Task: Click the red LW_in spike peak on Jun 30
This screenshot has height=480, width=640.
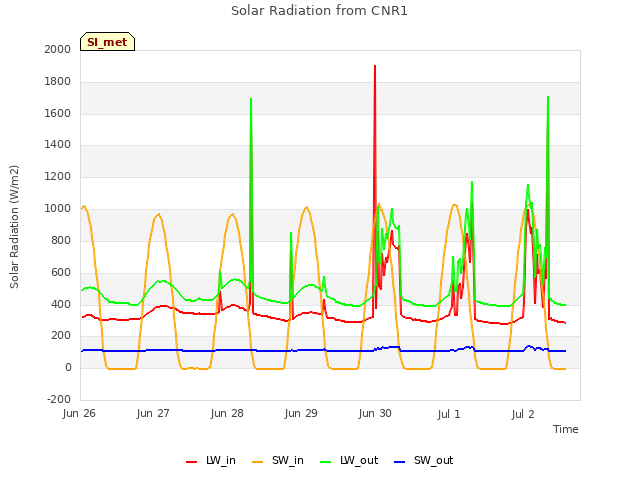Action: (375, 66)
